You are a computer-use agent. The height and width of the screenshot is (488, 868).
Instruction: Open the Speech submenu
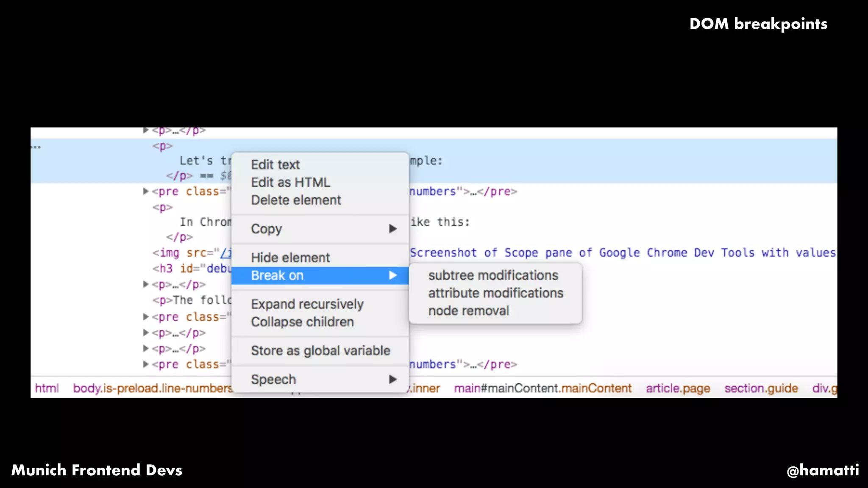click(x=320, y=380)
